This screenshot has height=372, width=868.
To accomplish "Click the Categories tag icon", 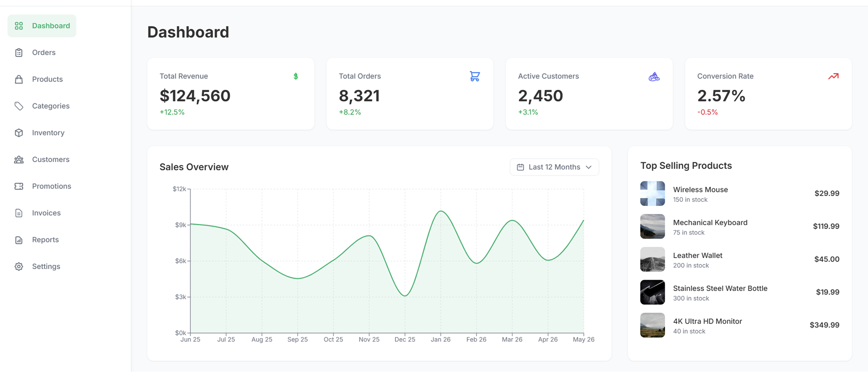I will tap(19, 106).
